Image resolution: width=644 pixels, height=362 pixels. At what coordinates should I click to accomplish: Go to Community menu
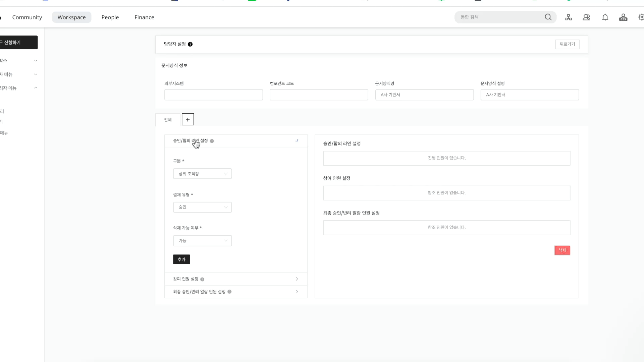(27, 17)
